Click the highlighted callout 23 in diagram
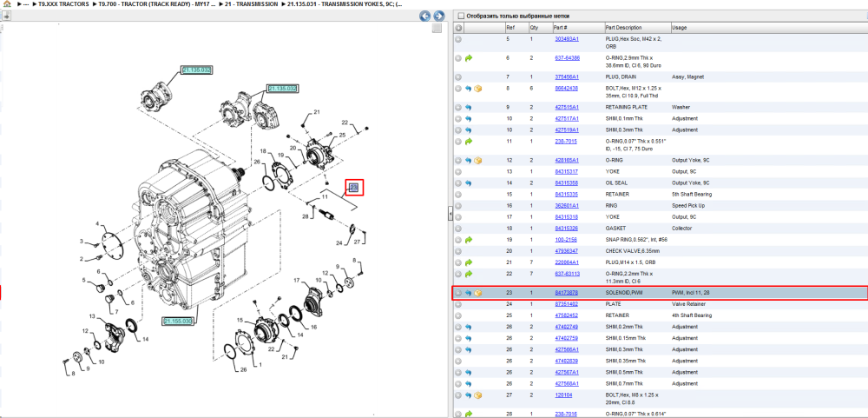The width and height of the screenshot is (868, 418). tap(354, 189)
